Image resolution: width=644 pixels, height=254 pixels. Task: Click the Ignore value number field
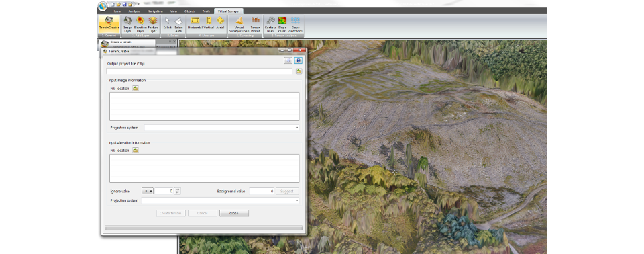click(x=164, y=191)
